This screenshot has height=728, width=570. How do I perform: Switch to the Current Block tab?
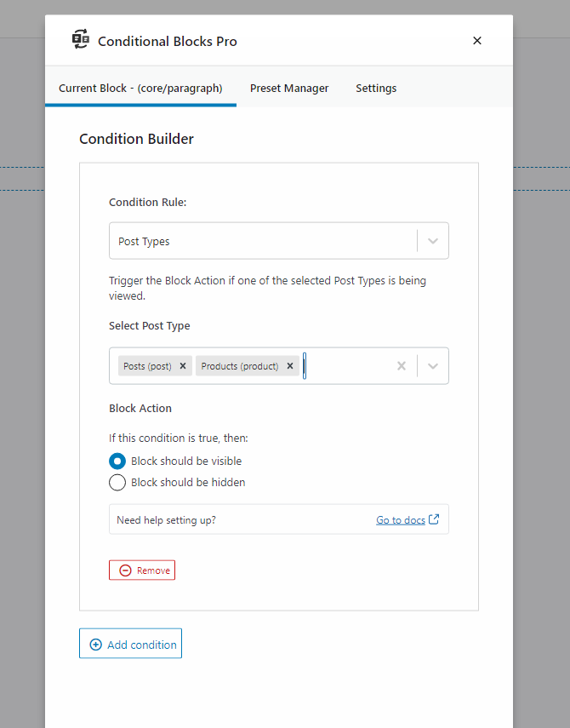[140, 88]
